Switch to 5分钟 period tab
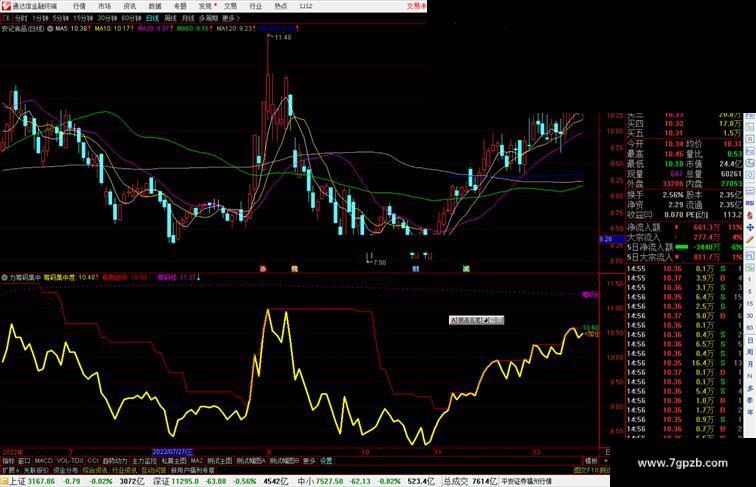The image size is (756, 487). tap(61, 18)
